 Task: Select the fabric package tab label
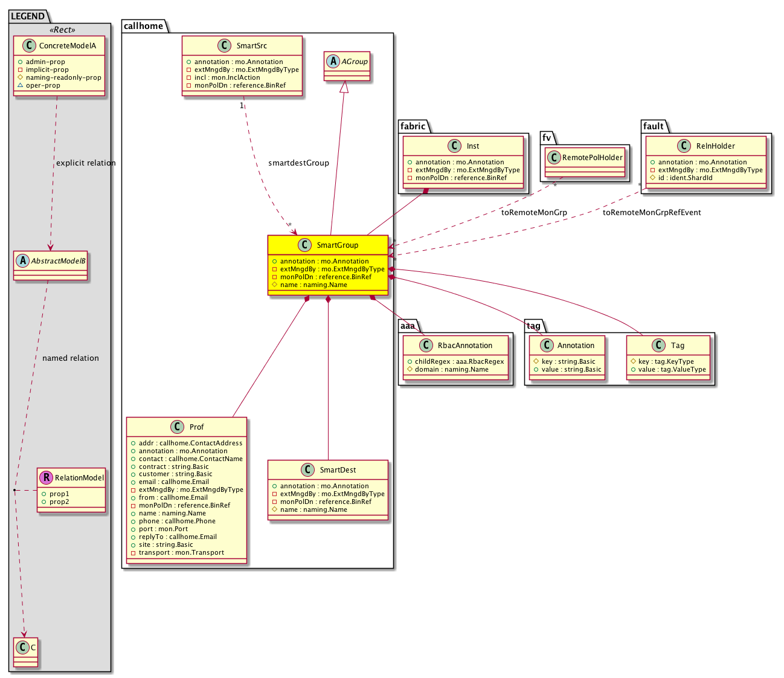pos(413,126)
